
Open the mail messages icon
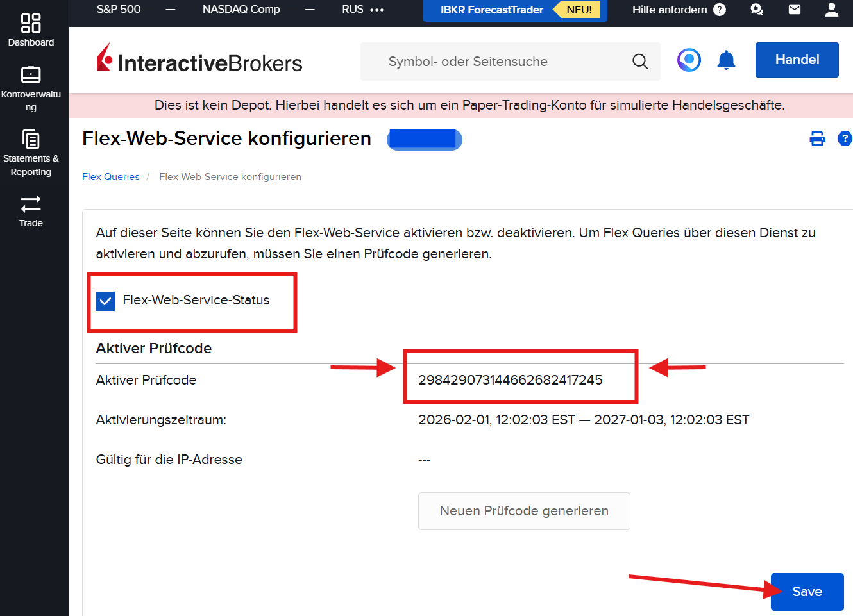(794, 10)
